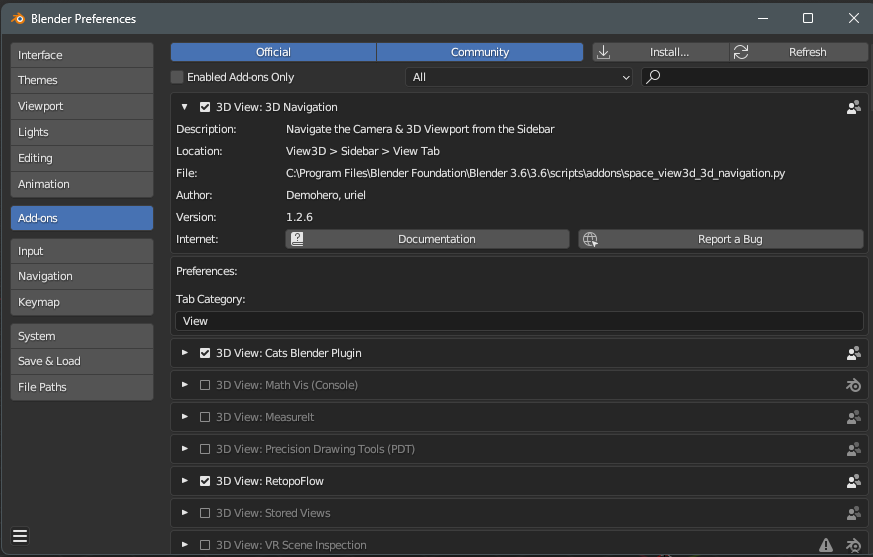Click the Install... button

click(x=661, y=52)
